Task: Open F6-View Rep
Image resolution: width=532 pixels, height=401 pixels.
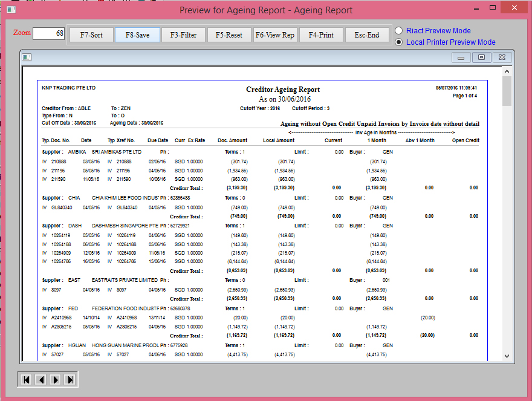Action: (275, 35)
